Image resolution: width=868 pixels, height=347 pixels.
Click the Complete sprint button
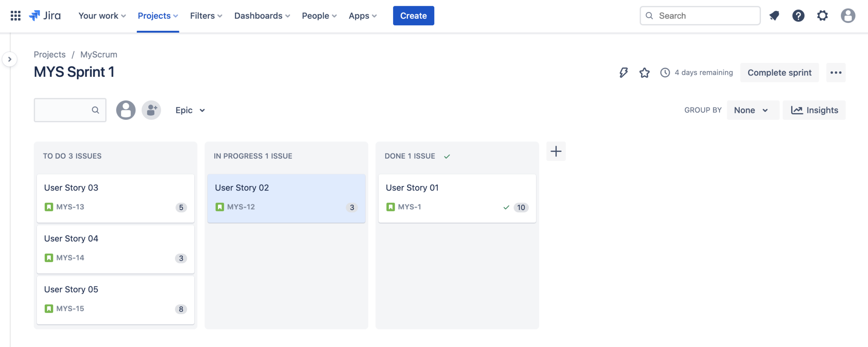click(779, 72)
